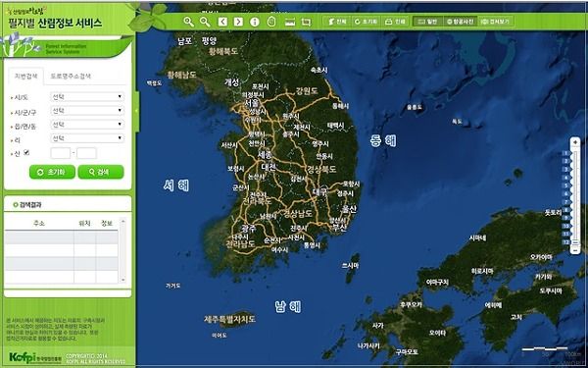Screen dimensions: 588x368
Task: Choose the area measurement tool
Action: [x=306, y=23]
